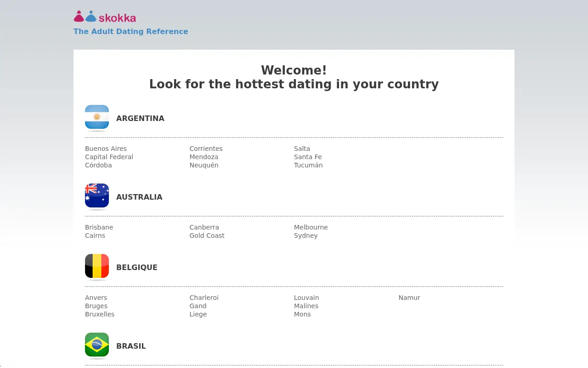The height and width of the screenshot is (368, 588).
Task: Go to Corrientes listings
Action: 206,149
